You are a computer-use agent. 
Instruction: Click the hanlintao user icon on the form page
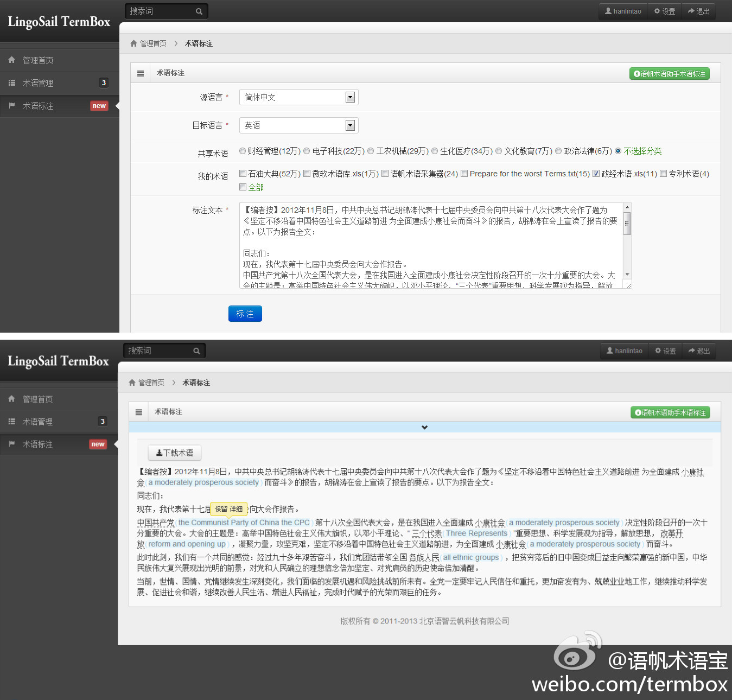click(608, 11)
